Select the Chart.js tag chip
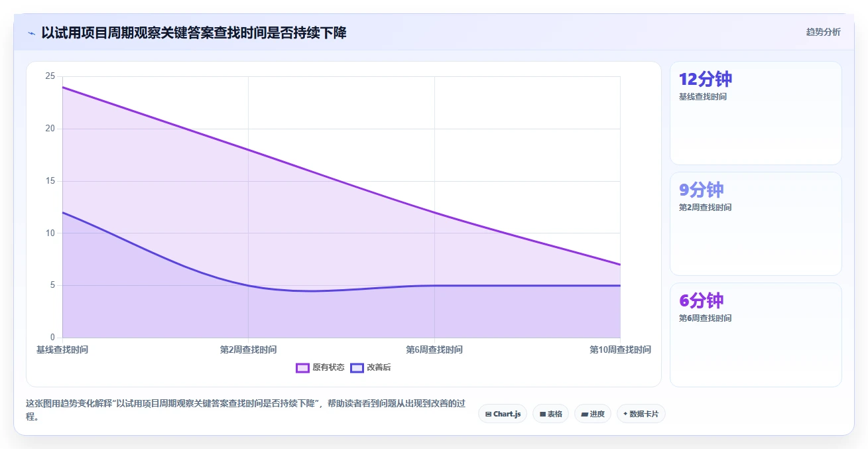The image size is (868, 449). tap(503, 414)
